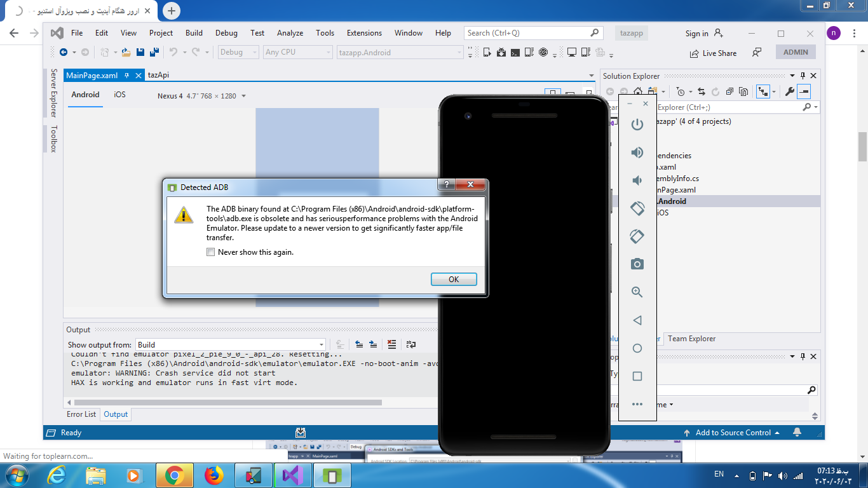
Task: Click Navigate Backward arrow in VS toolbar
Action: click(x=64, y=52)
